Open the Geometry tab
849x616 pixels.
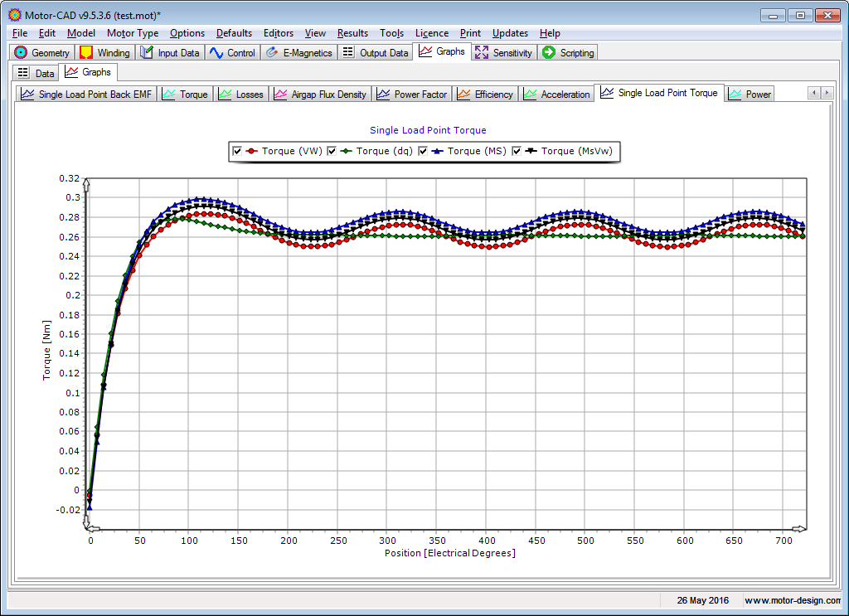click(41, 52)
